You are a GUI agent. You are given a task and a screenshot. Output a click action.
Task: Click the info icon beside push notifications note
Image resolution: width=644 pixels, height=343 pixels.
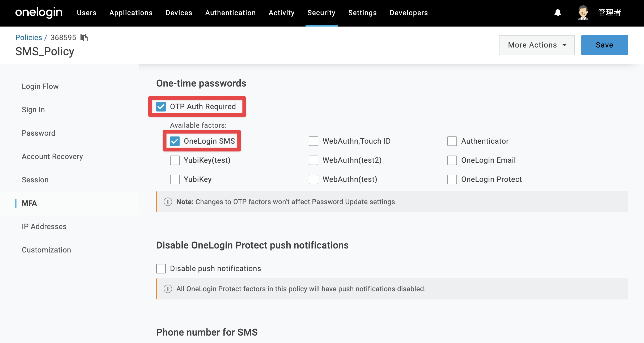[168, 289]
